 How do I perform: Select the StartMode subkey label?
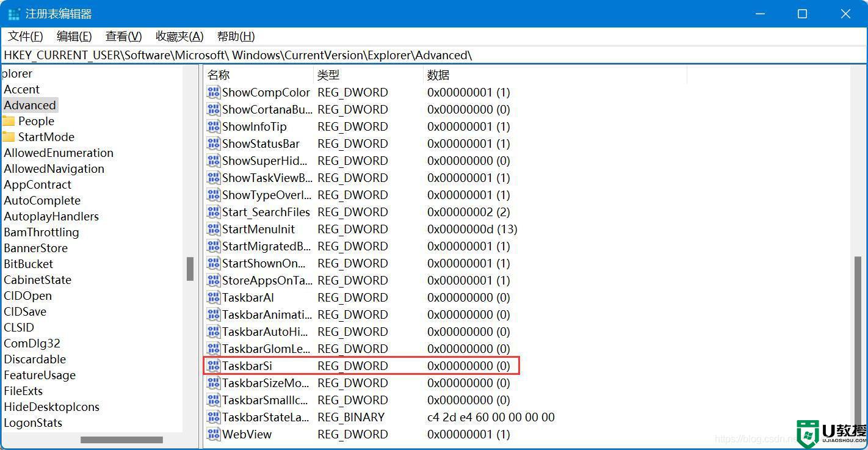[46, 137]
